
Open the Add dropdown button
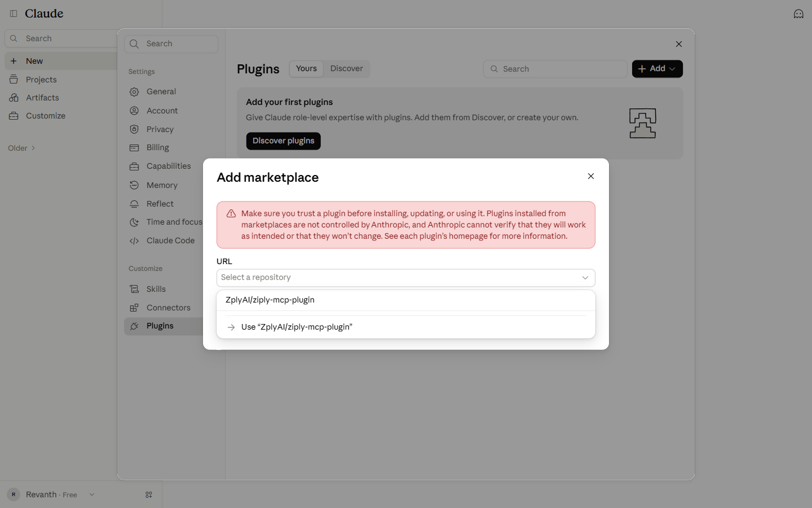[657, 69]
